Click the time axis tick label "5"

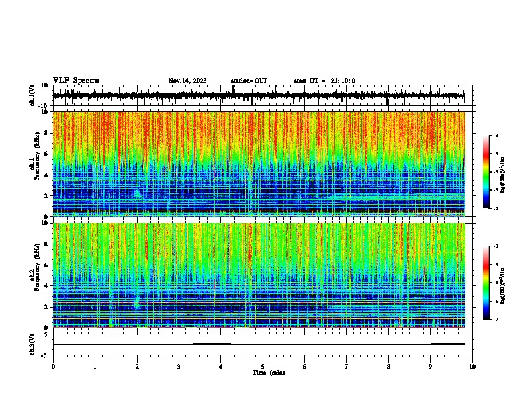point(263,367)
